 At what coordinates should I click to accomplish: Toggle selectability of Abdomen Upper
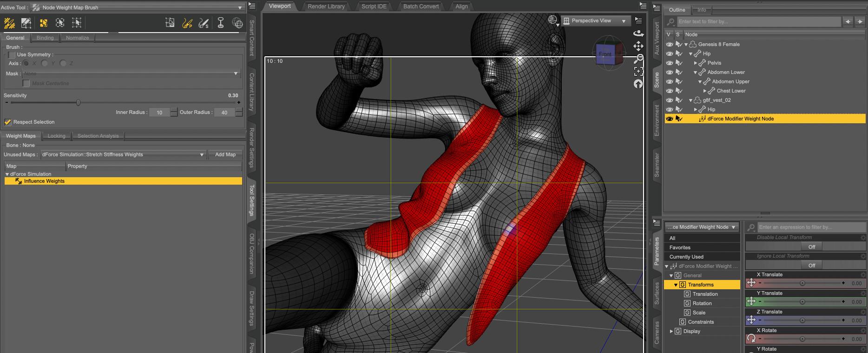679,81
